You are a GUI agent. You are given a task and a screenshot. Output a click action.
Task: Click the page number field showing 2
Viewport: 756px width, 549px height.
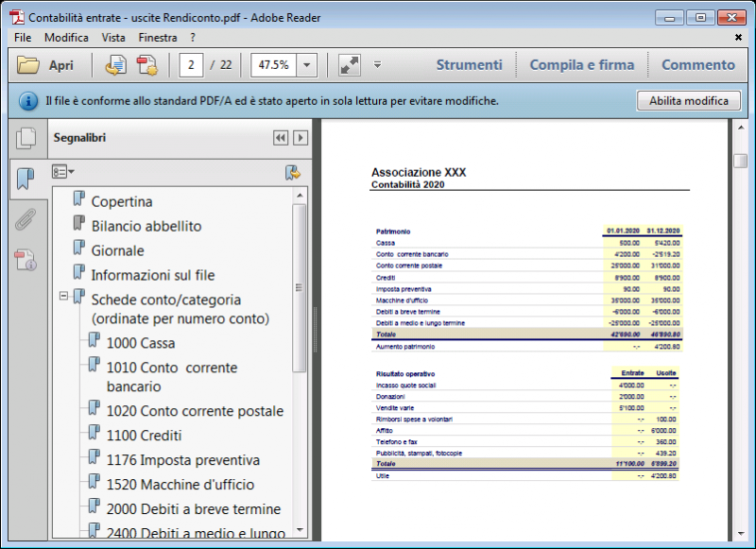point(191,65)
